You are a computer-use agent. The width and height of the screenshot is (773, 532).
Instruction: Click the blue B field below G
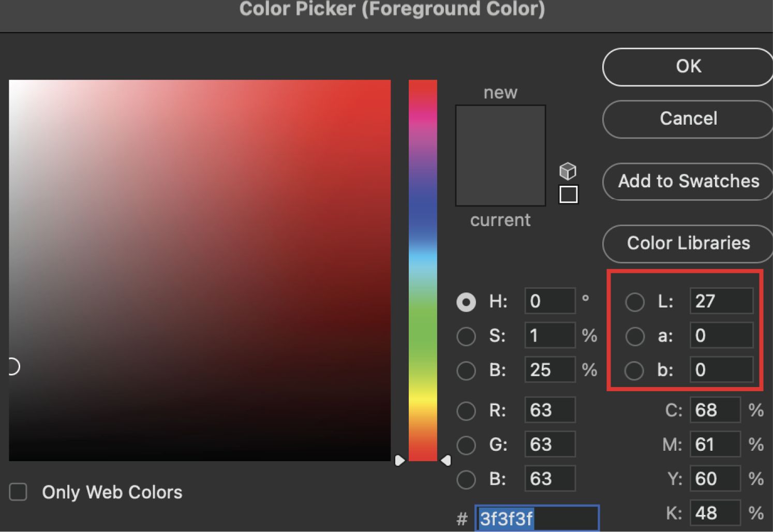(550, 479)
